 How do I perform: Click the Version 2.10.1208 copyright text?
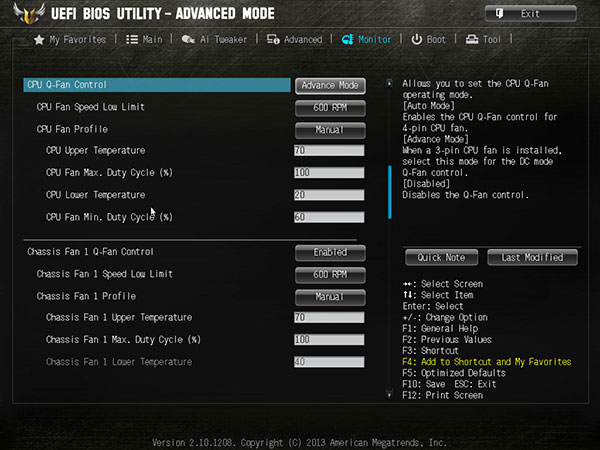pyautogui.click(x=300, y=443)
